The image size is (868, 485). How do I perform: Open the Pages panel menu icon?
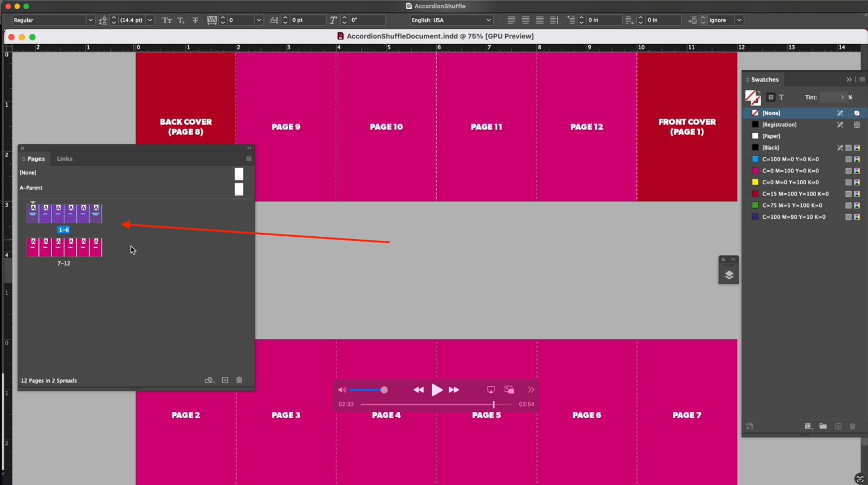click(249, 159)
